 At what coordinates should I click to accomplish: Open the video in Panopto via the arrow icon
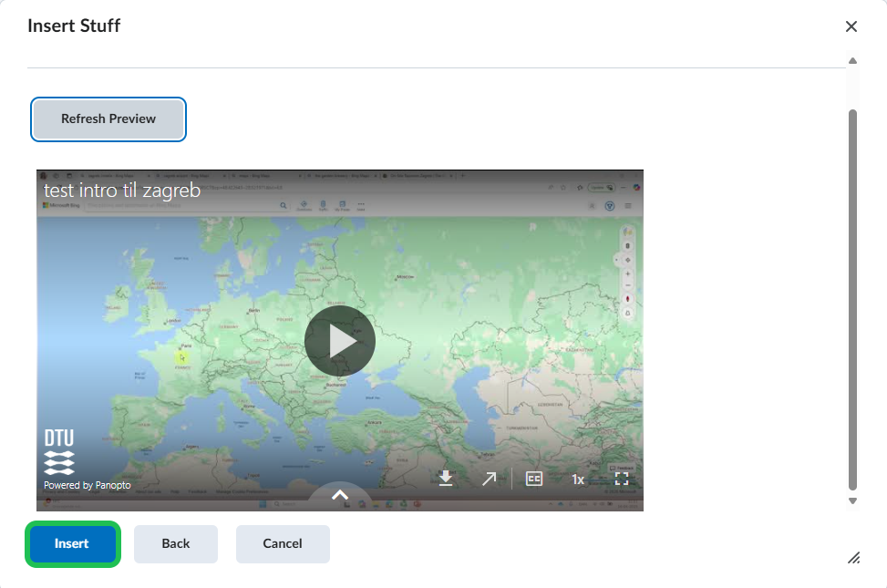point(490,479)
